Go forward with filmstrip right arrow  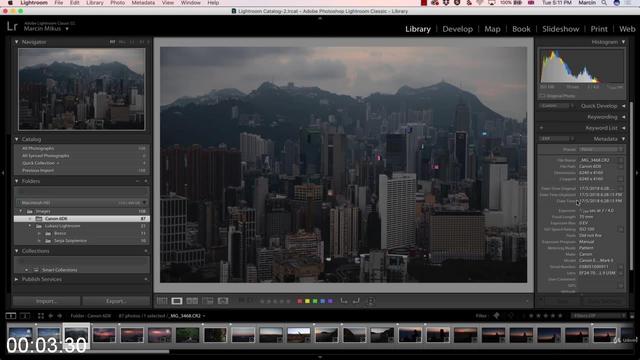60,316
